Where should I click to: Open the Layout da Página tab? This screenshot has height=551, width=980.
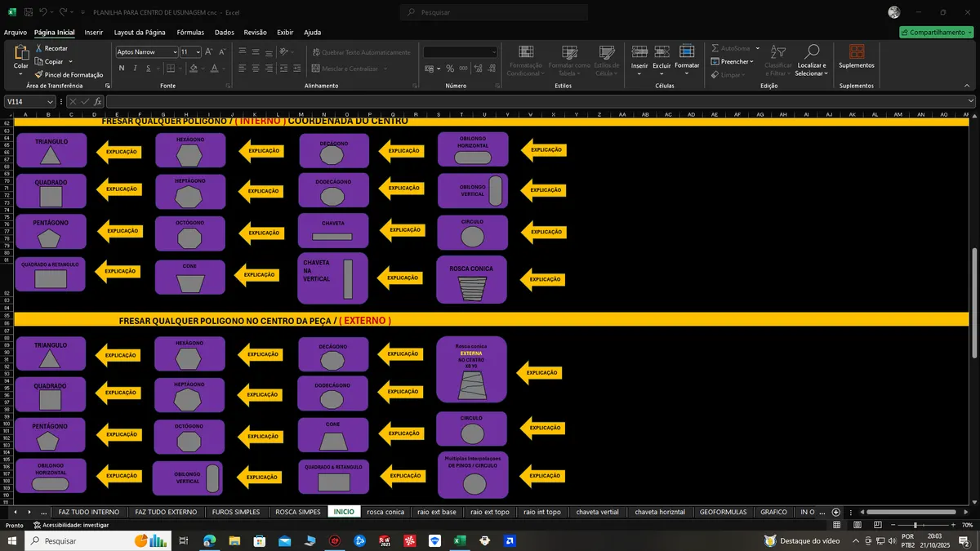pyautogui.click(x=140, y=33)
